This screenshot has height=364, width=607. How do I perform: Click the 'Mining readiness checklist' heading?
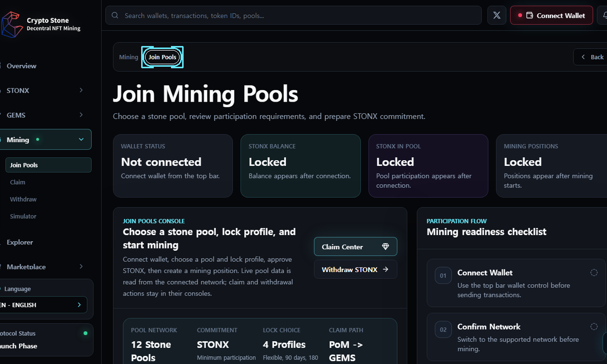tap(487, 232)
